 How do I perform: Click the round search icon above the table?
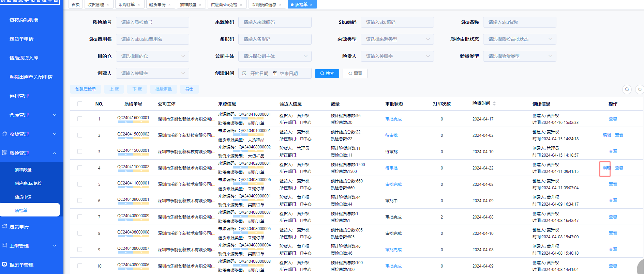pos(627,90)
